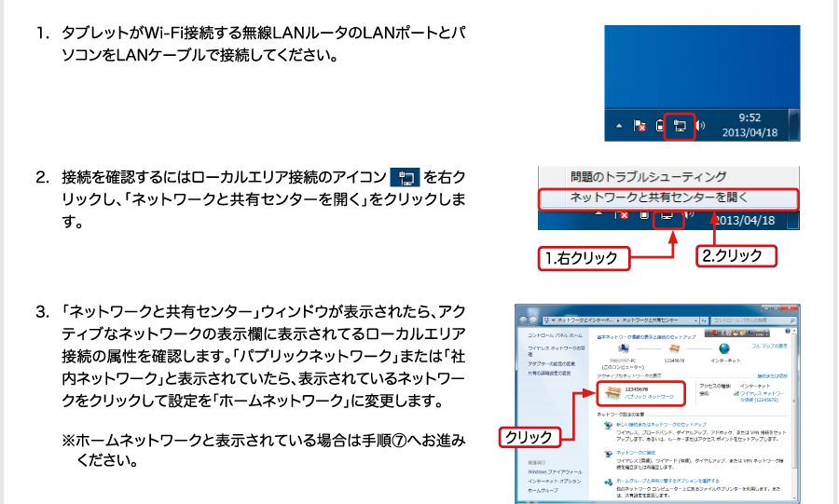
Task: Click this-computer icon in network map
Action: click(624, 347)
